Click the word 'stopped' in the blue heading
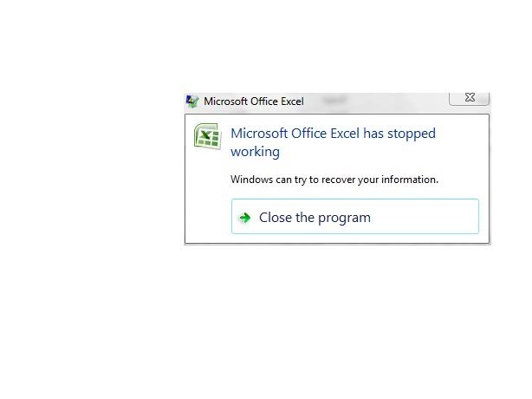The image size is (532, 399). [x=412, y=134]
